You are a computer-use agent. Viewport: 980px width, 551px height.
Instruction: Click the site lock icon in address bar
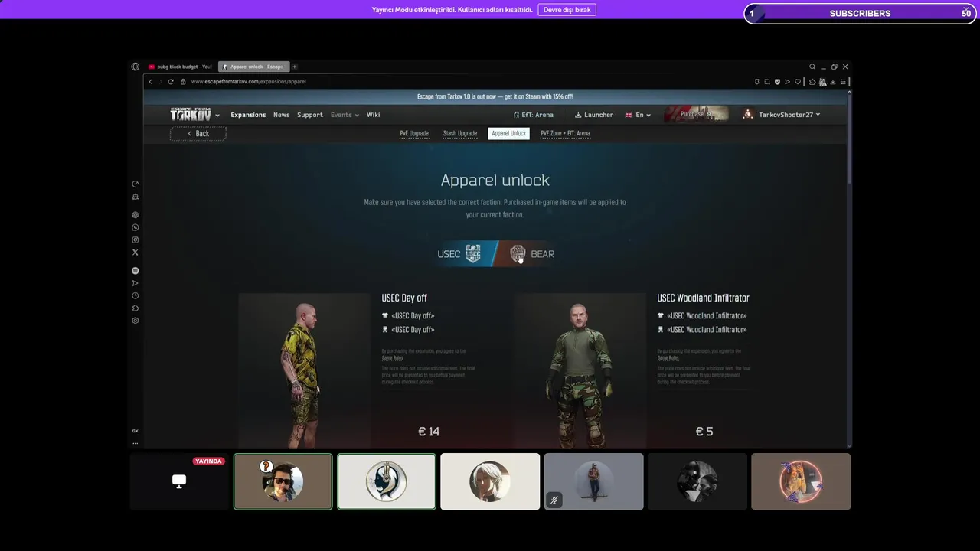coord(183,81)
